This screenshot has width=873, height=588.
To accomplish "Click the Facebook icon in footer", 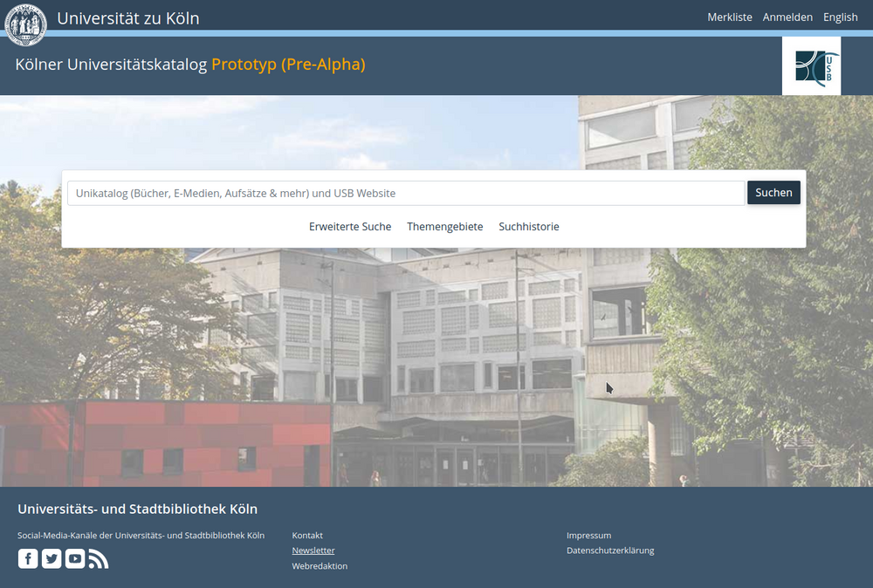I will [x=28, y=559].
